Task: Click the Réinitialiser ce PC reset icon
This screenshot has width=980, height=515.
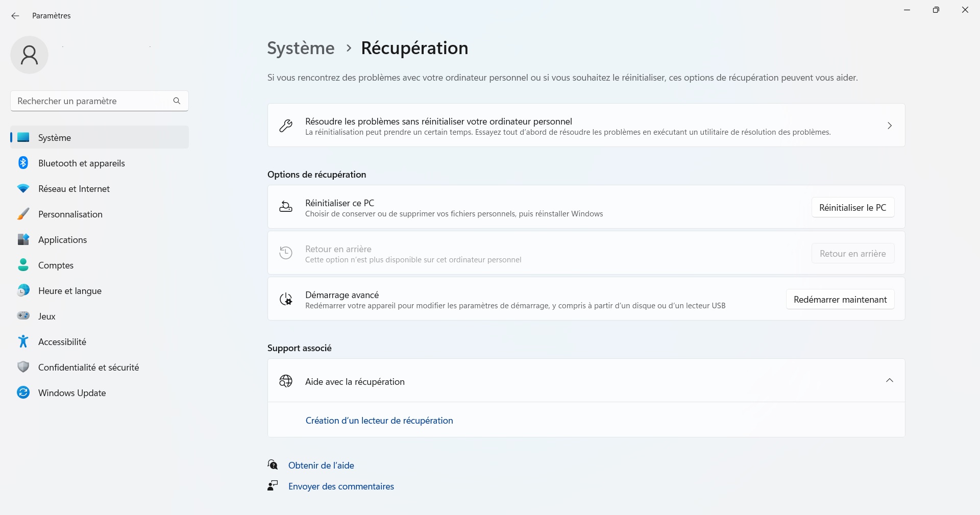Action: (286, 207)
